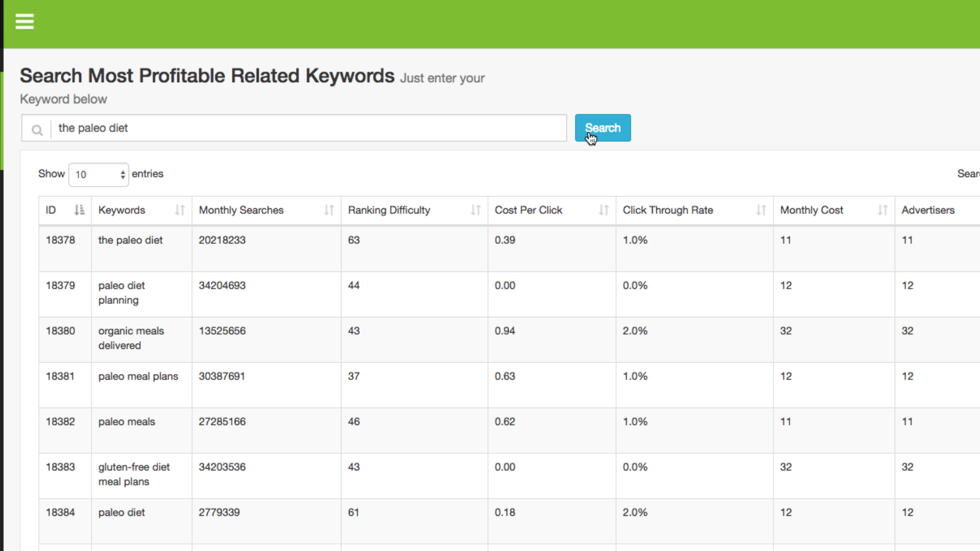Click the blue Search button
The width and height of the screenshot is (980, 551).
(602, 128)
